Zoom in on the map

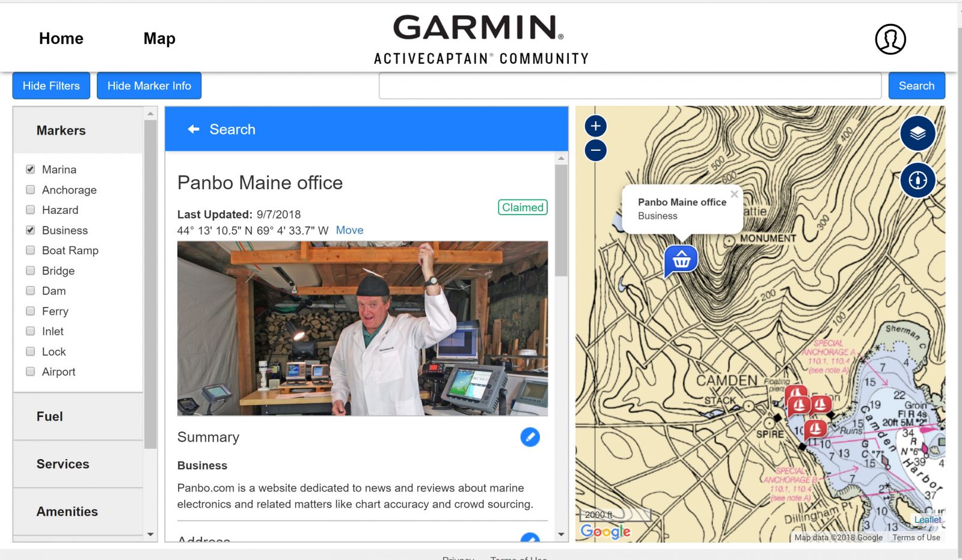594,126
